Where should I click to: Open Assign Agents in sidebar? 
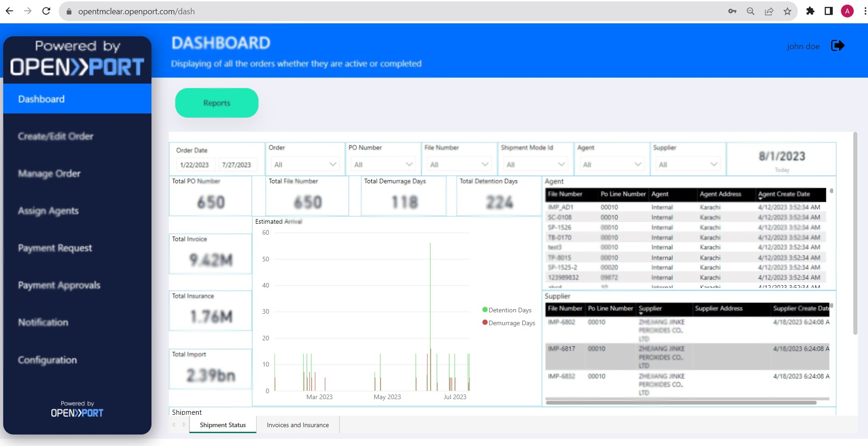pyautogui.click(x=48, y=211)
